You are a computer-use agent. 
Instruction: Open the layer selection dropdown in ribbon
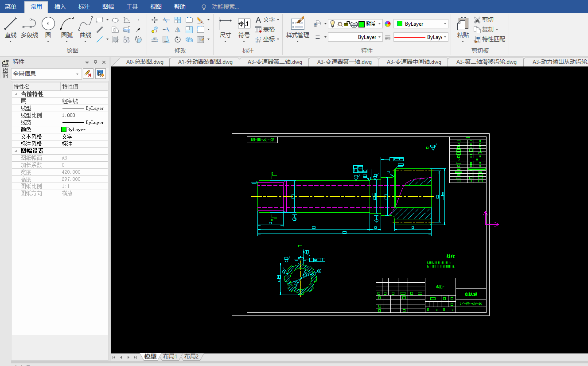click(x=355, y=24)
